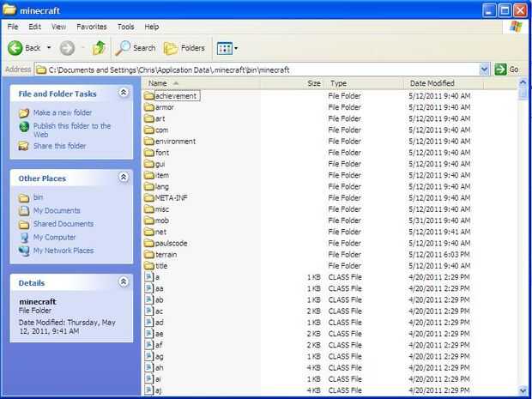
Task: Select the class file icon named aa
Action: (x=148, y=288)
